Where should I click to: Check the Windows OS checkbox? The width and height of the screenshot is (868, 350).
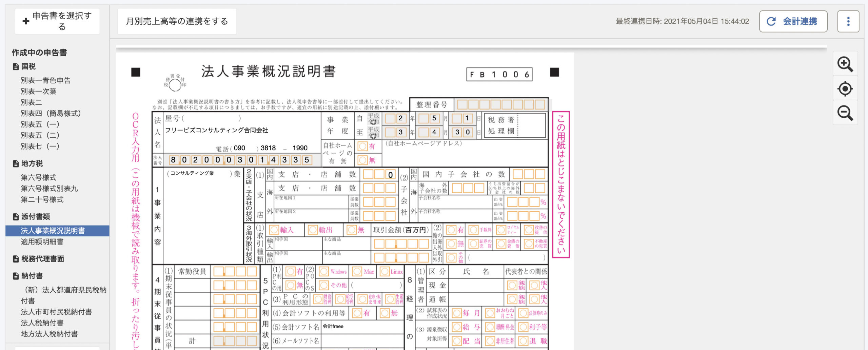point(324,272)
